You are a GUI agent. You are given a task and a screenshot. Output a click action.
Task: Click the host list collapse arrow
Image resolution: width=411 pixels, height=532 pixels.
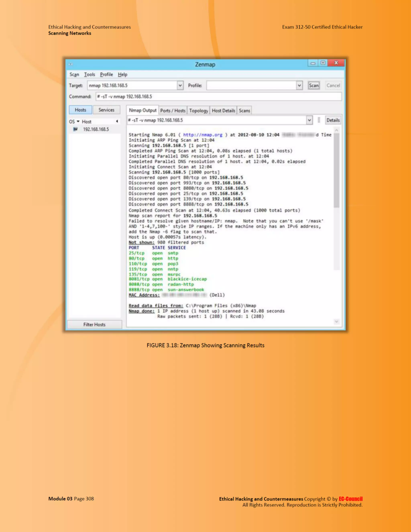tap(117, 121)
